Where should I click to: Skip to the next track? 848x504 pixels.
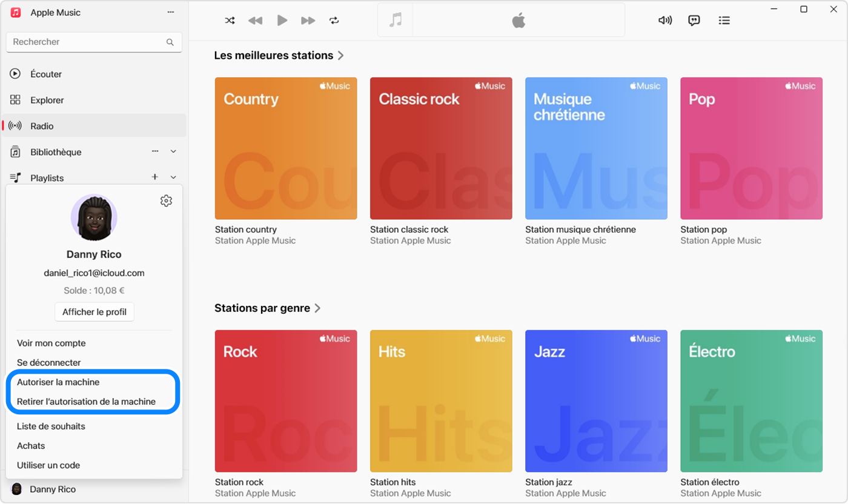click(x=308, y=21)
